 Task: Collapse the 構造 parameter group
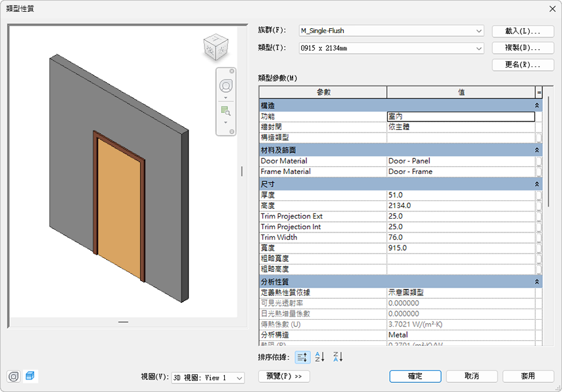tap(537, 106)
